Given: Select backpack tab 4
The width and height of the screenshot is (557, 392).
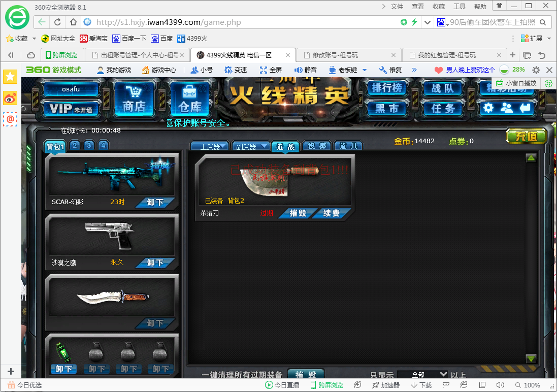Looking at the screenshot, I should (104, 145).
